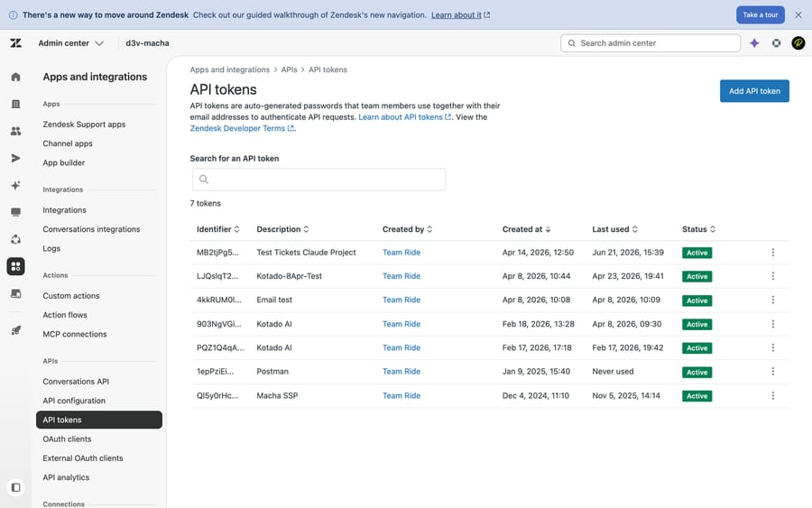Open MCP connections menu item
Viewport: 812px width, 508px height.
click(75, 334)
